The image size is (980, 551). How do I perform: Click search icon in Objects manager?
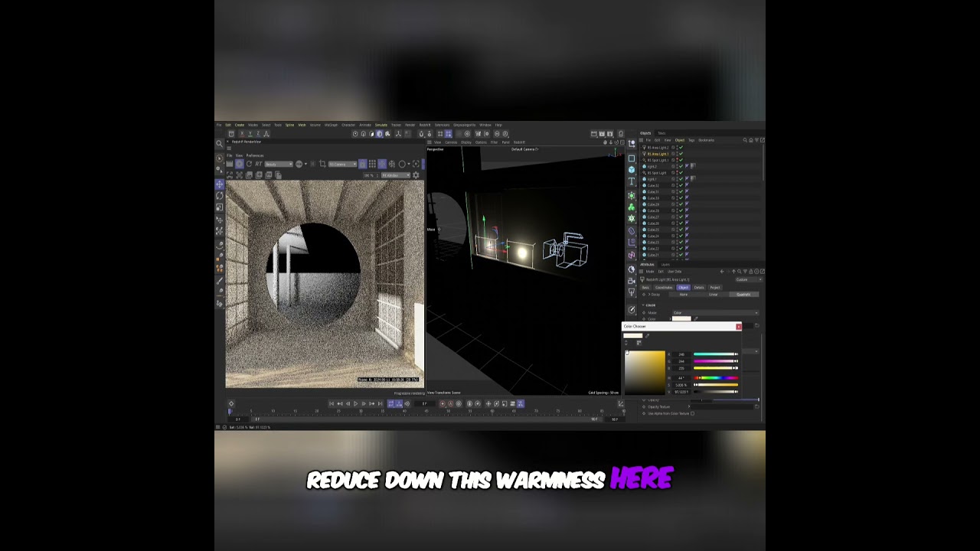point(745,140)
